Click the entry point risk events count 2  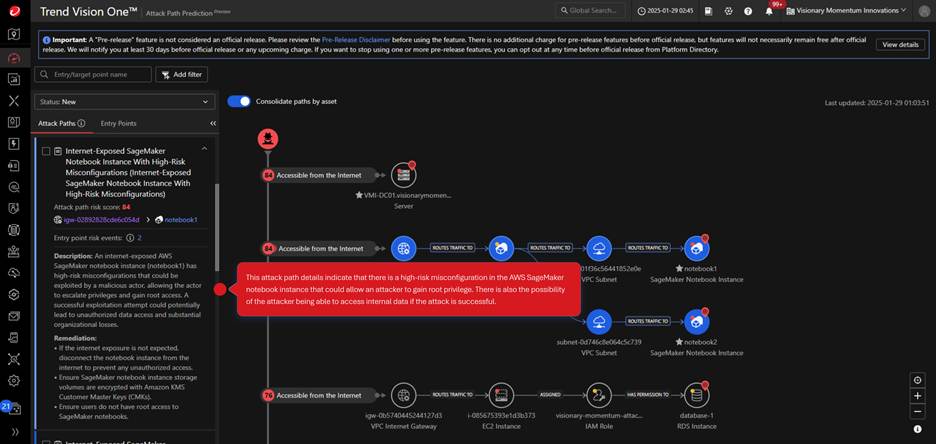(140, 238)
